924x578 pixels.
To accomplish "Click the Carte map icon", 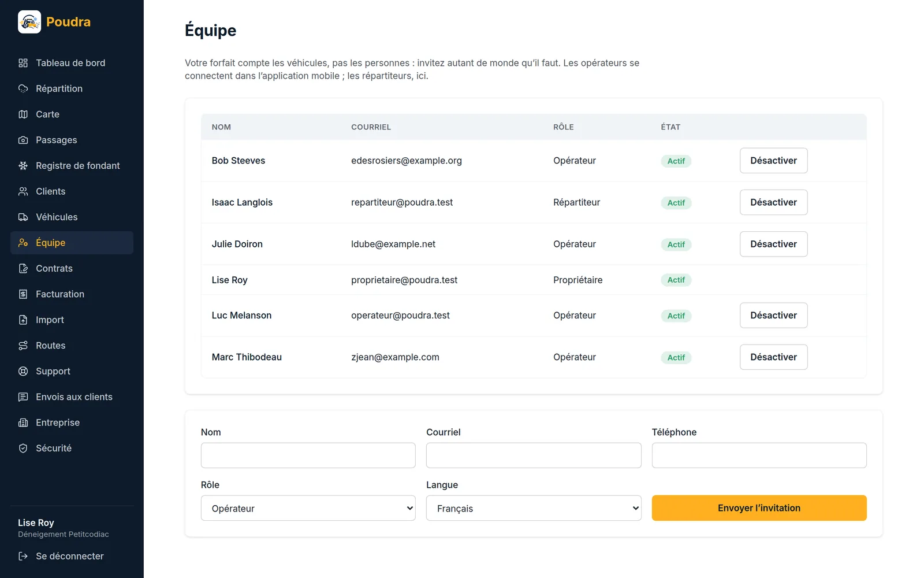I will click(x=23, y=114).
